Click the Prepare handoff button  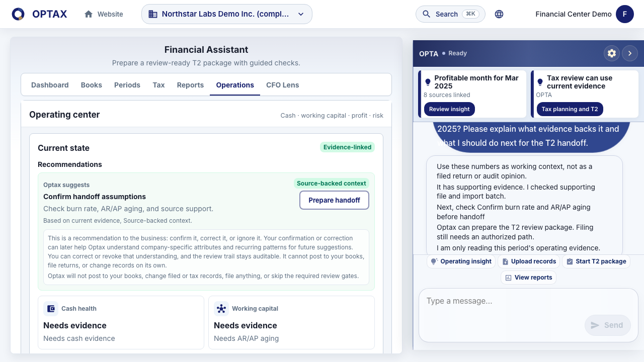[335, 200]
